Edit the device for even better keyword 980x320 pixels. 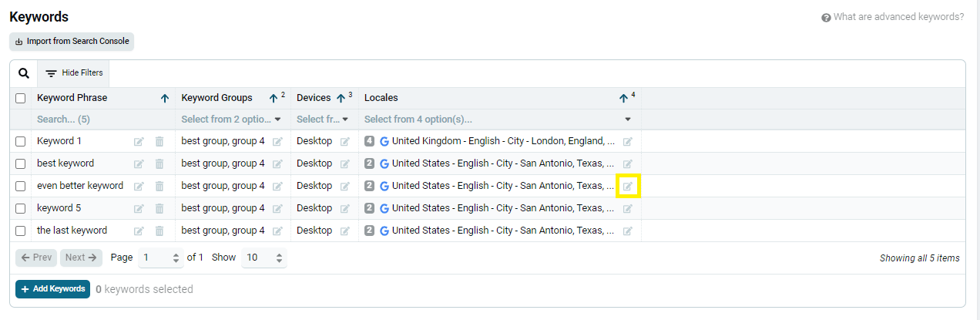(345, 186)
